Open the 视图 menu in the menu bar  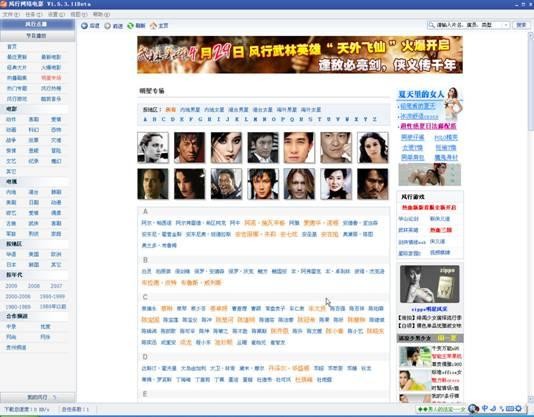(79, 14)
